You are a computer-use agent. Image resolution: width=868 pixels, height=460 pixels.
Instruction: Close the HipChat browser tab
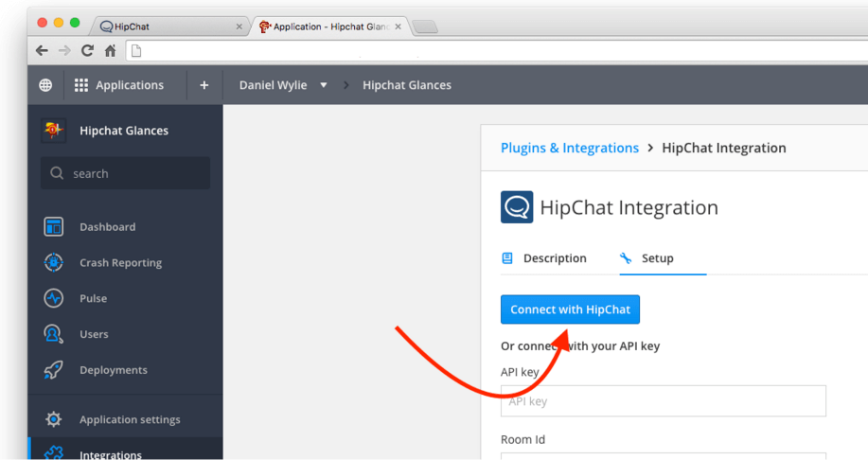(239, 27)
